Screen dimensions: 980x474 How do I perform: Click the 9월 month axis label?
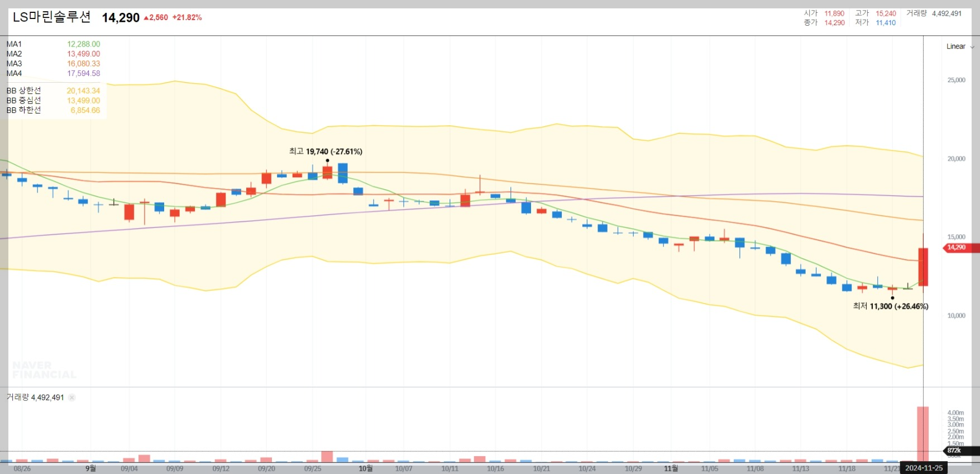click(90, 468)
